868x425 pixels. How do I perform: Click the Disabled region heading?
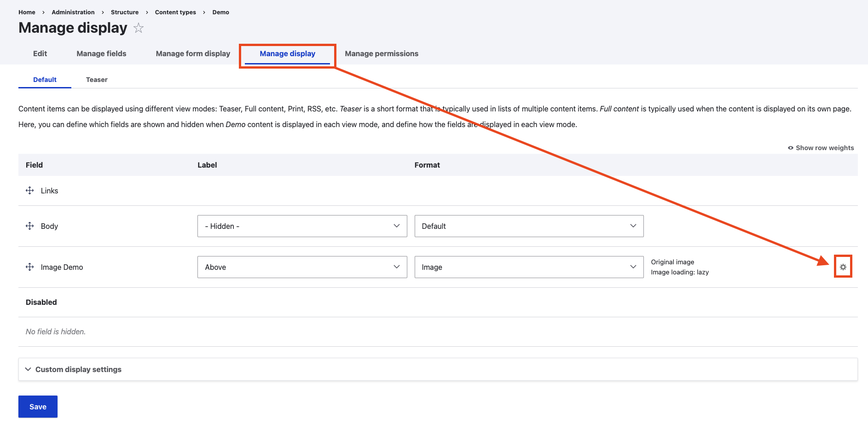pyautogui.click(x=41, y=302)
